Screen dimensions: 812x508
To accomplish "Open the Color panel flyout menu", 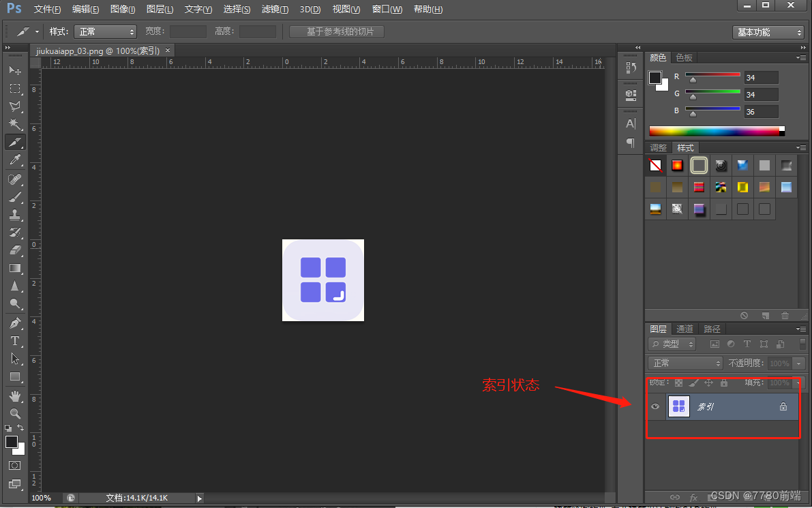I will click(801, 57).
